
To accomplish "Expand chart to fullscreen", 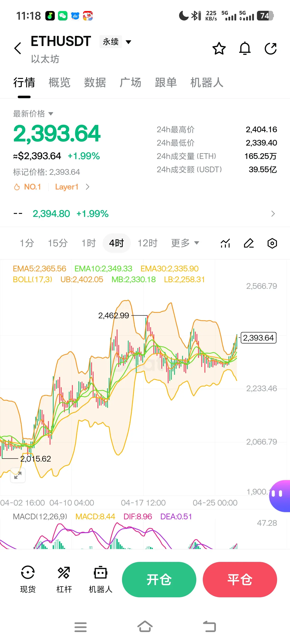I will pos(18,475).
